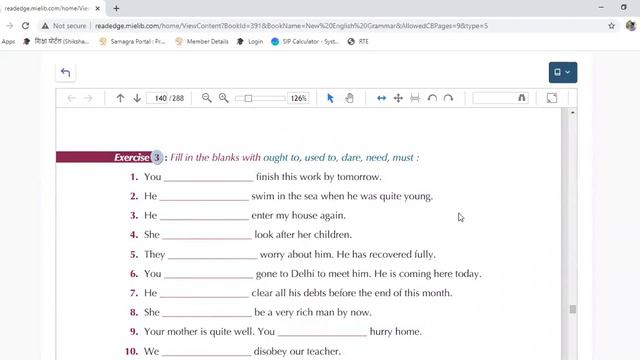The image size is (640, 360).
Task: Zoom in with the plus magnifier
Action: pos(224,98)
